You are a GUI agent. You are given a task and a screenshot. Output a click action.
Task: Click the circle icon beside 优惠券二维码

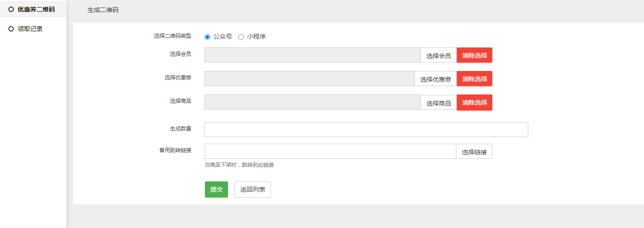pyautogui.click(x=11, y=9)
